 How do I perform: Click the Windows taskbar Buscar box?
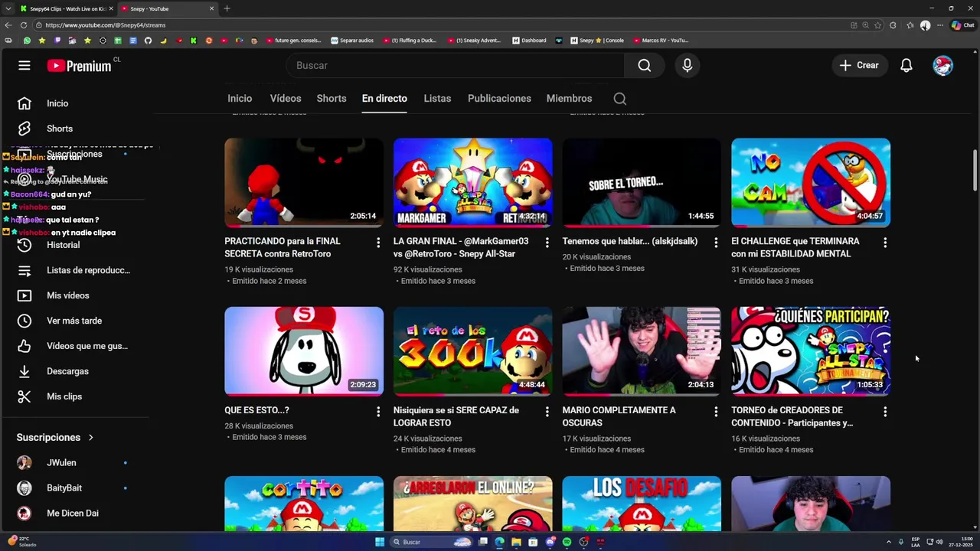(433, 542)
